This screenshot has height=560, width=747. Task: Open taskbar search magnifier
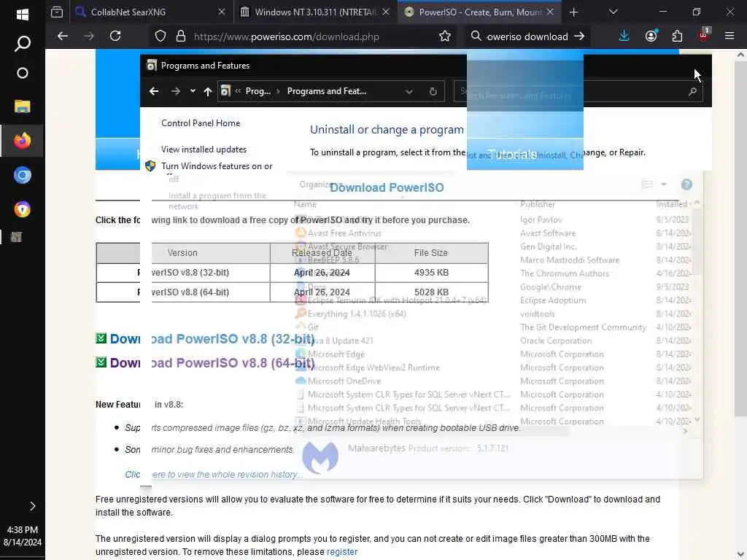click(22, 43)
